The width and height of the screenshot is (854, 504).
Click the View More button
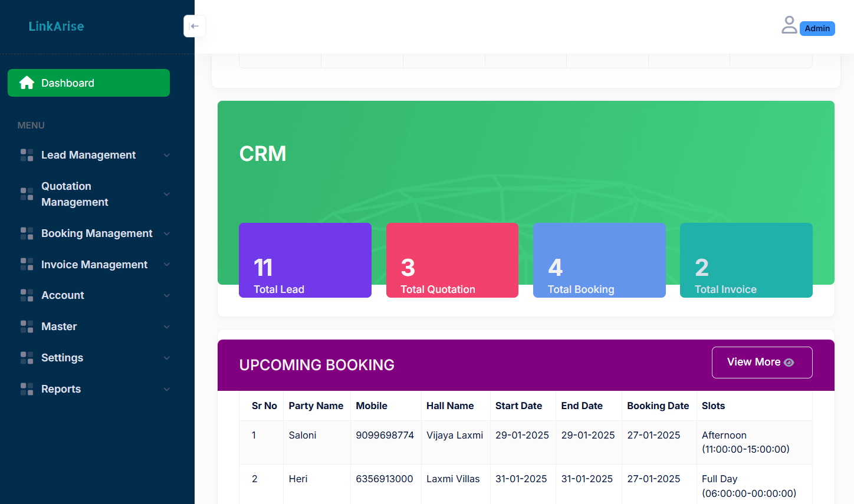point(762,362)
